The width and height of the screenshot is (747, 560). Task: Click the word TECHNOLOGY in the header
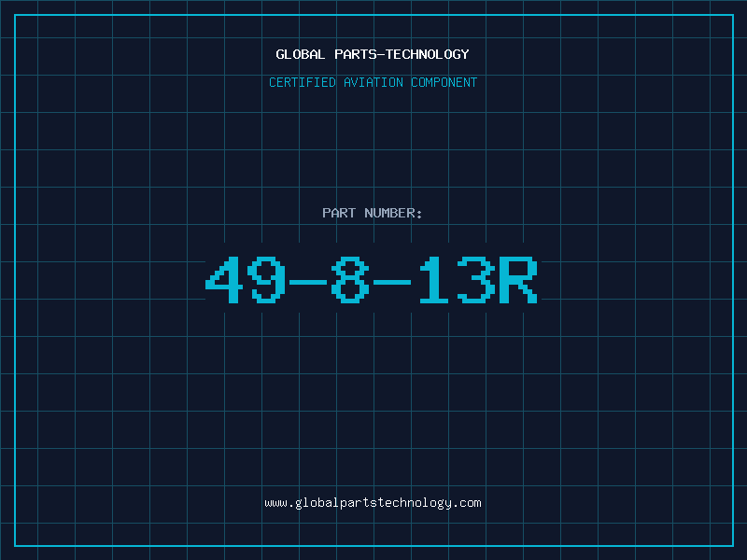(x=428, y=54)
